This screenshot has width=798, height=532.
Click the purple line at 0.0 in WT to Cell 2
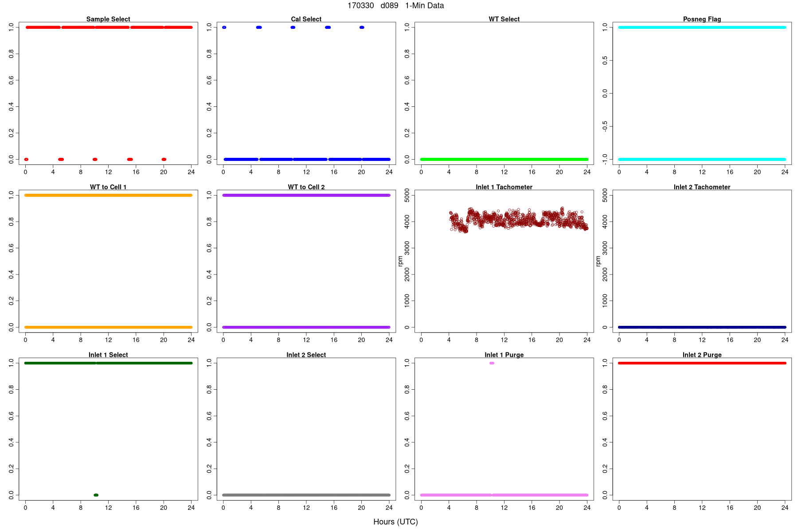pos(306,327)
